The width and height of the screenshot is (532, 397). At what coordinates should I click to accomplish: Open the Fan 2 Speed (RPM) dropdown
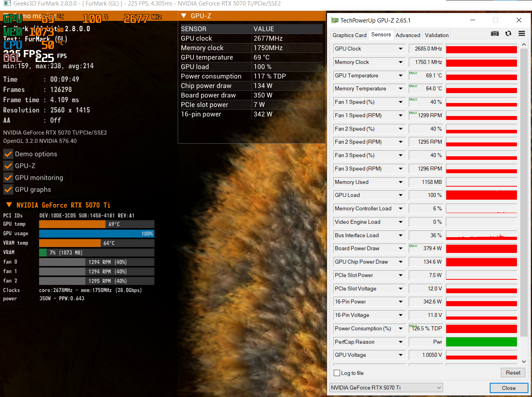point(400,142)
